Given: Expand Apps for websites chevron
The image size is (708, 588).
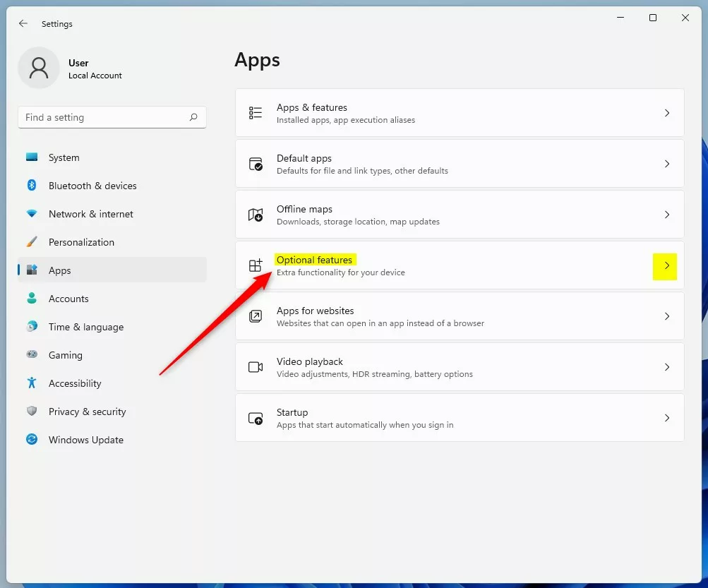Looking at the screenshot, I should [x=667, y=316].
